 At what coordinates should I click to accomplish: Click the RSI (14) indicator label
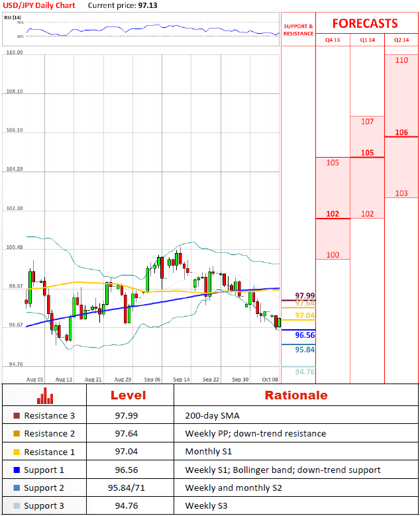pyautogui.click(x=13, y=17)
